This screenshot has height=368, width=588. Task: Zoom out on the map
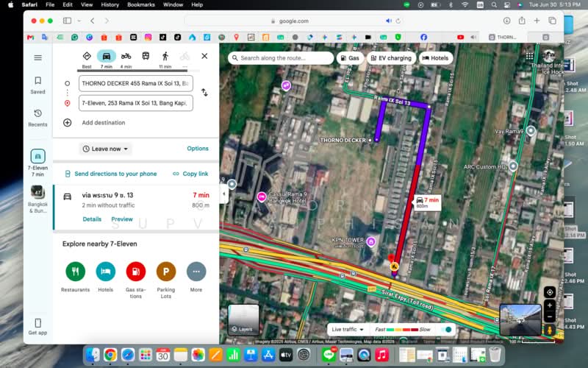(550, 316)
